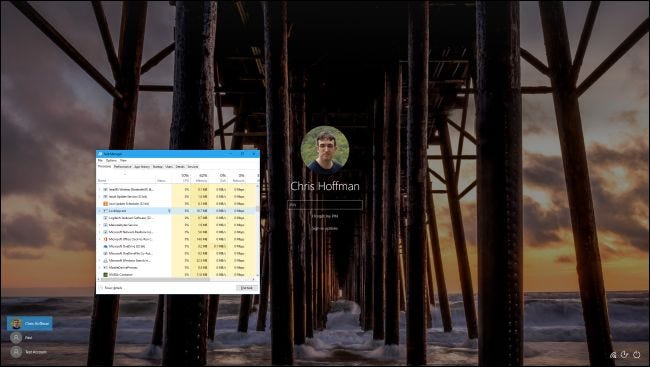Switch to the Test Account user

[29, 352]
